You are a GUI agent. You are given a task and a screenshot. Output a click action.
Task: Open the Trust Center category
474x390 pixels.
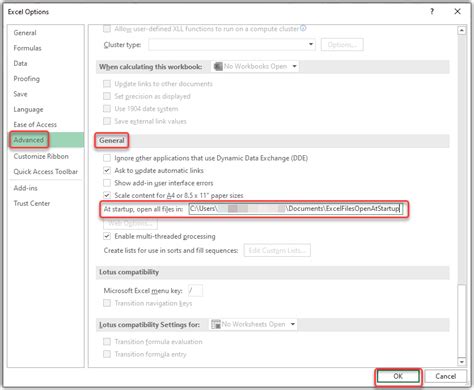click(x=32, y=203)
